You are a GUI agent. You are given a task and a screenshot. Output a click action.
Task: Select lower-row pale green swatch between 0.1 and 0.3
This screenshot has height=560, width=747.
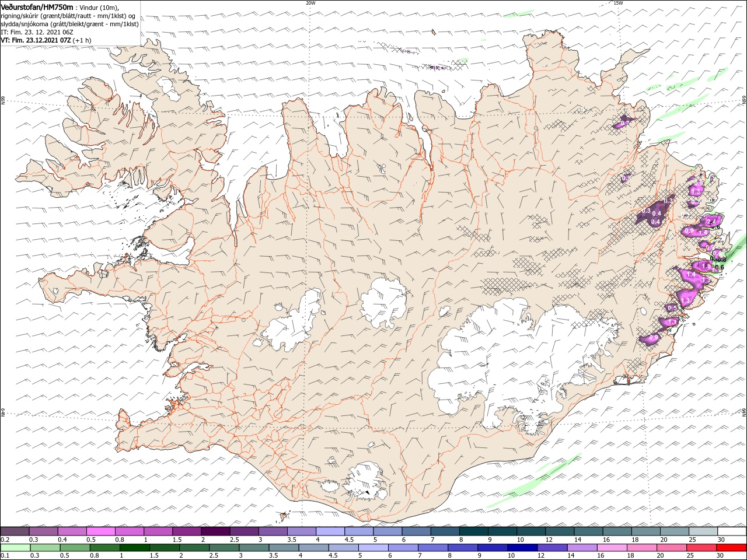coord(15,548)
